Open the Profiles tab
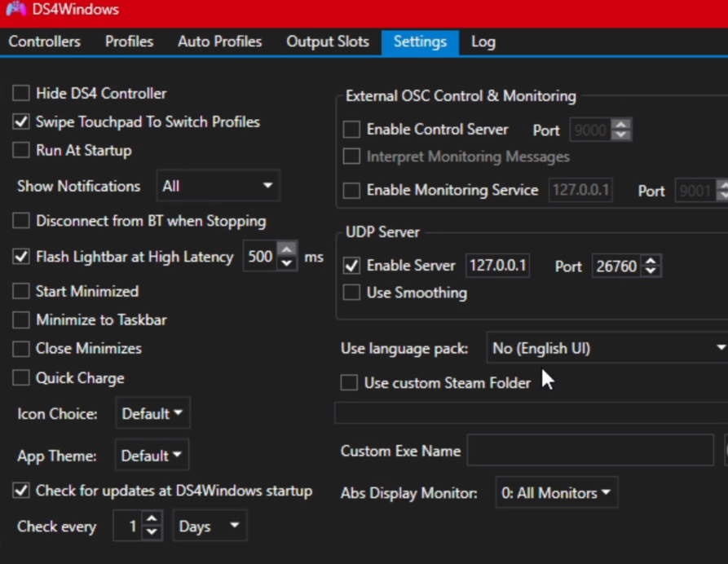 point(129,42)
